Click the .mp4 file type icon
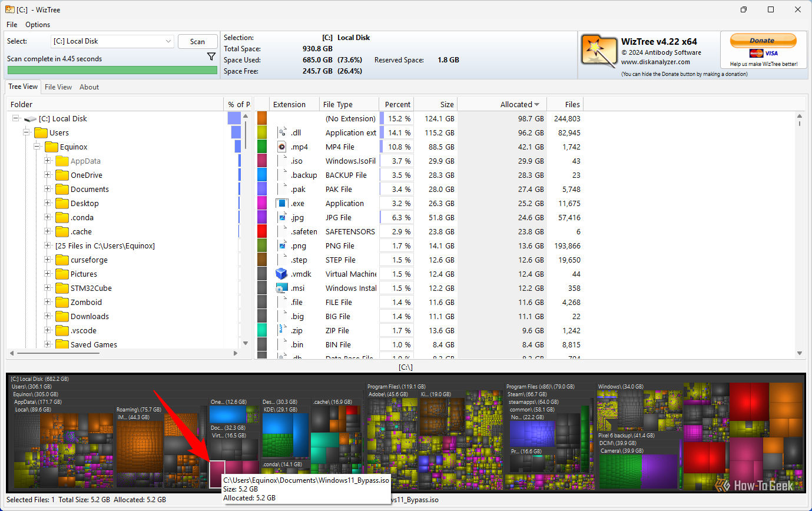812x511 pixels. [281, 147]
